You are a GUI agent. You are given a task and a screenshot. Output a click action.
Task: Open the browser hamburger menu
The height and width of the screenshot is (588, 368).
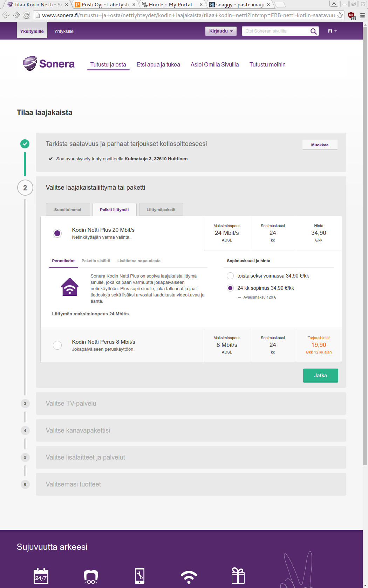pos(362,15)
